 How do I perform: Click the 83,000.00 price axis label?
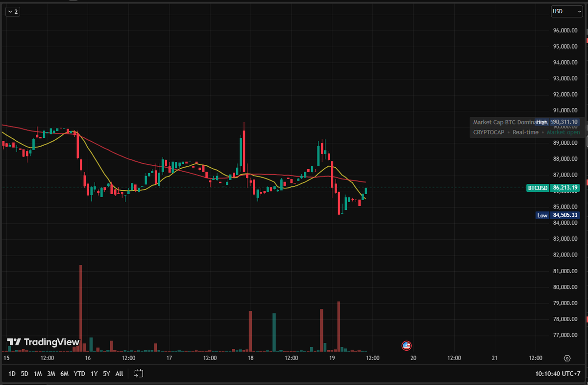(566, 239)
